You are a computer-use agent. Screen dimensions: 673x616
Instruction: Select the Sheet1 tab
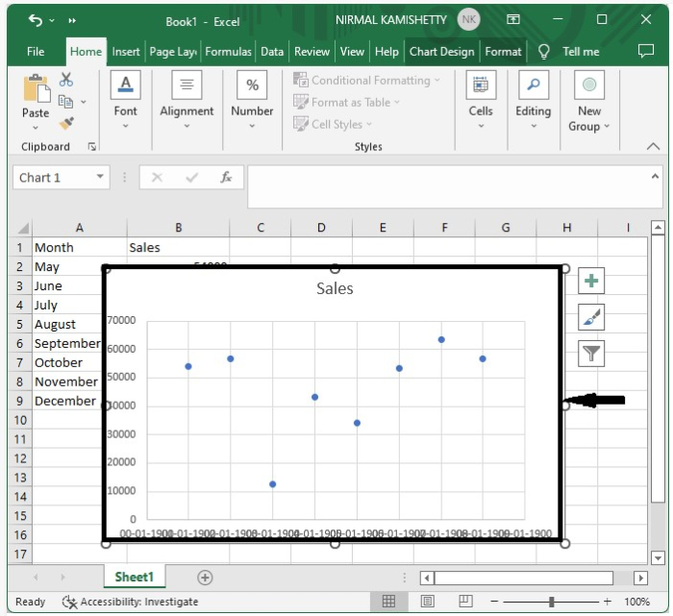click(135, 577)
